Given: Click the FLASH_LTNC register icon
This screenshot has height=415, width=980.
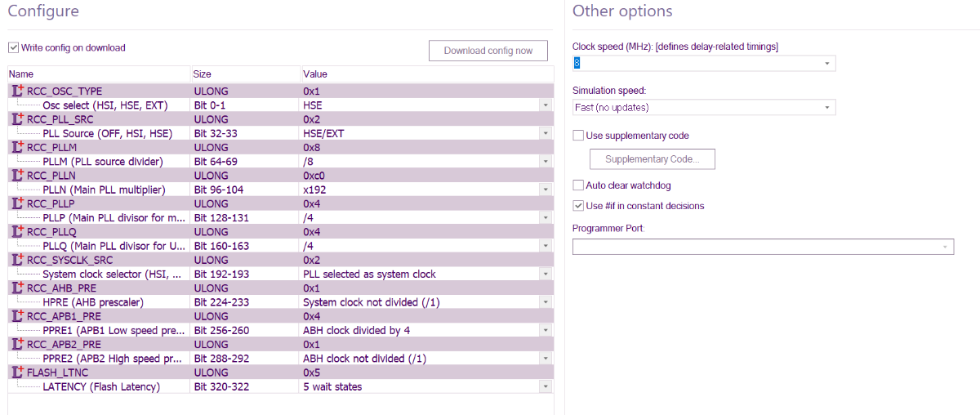Looking at the screenshot, I should point(17,373).
